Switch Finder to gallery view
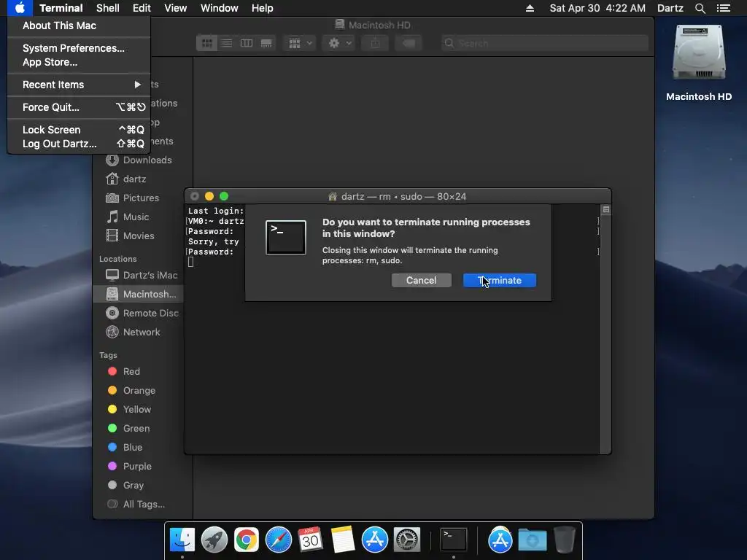Image resolution: width=747 pixels, height=560 pixels. 266,43
